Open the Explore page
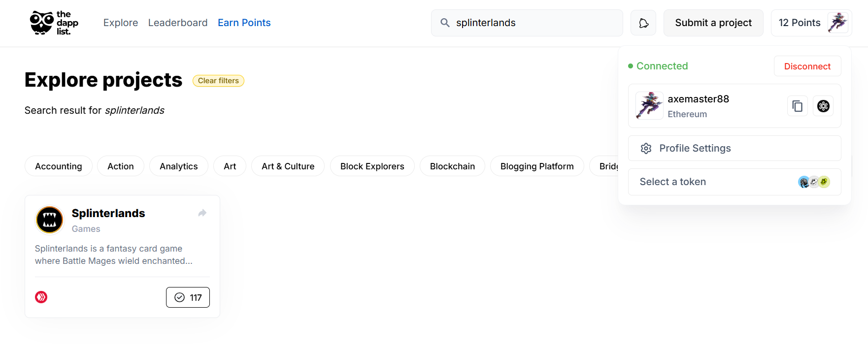Viewport: 868px width, 350px height. point(121,23)
